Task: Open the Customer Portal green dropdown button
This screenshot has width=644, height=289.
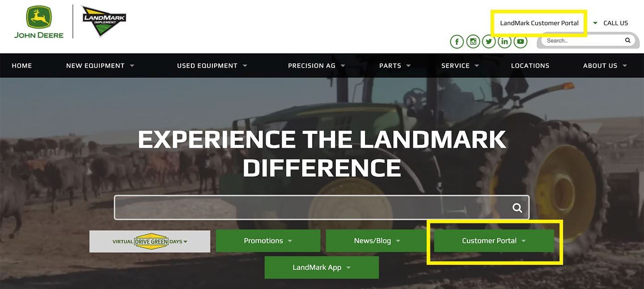Action: tap(494, 241)
